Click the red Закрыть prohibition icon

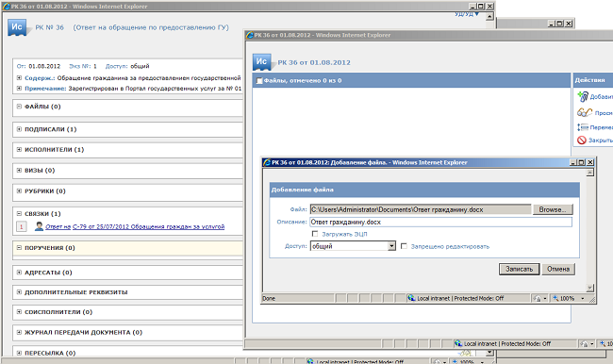coord(582,140)
